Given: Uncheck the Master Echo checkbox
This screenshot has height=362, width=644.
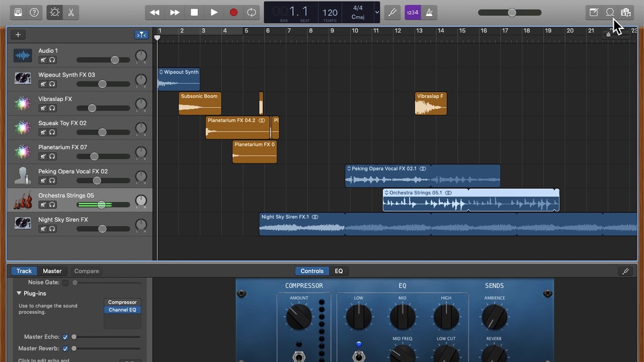Looking at the screenshot, I should pyautogui.click(x=65, y=337).
